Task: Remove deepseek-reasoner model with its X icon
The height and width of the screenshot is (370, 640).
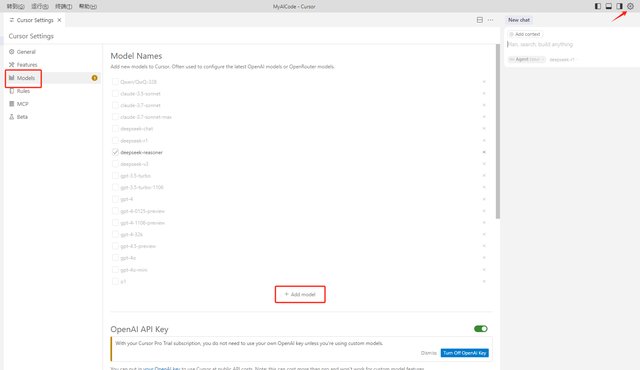Action: point(484,152)
